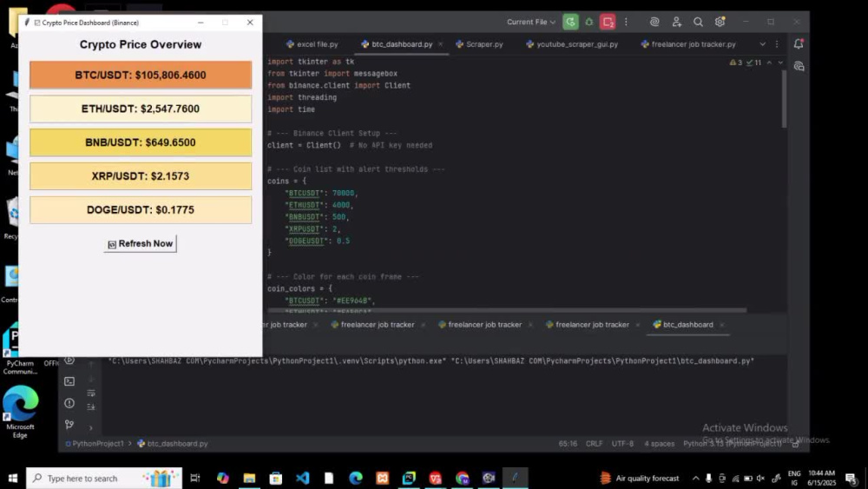Click the Type here to search box

tap(104, 478)
